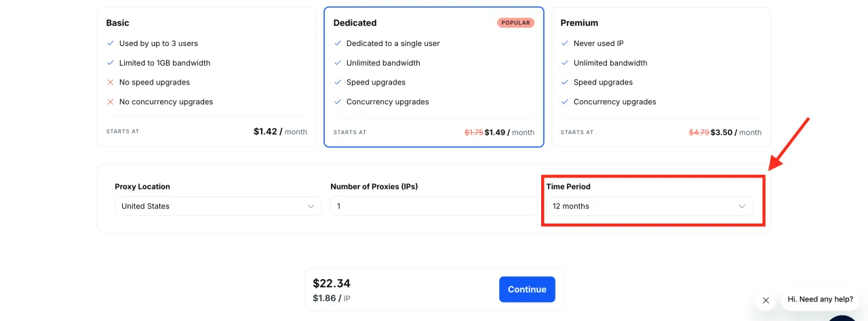Expand the Time Period dropdown
The height and width of the screenshot is (321, 868).
[649, 206]
